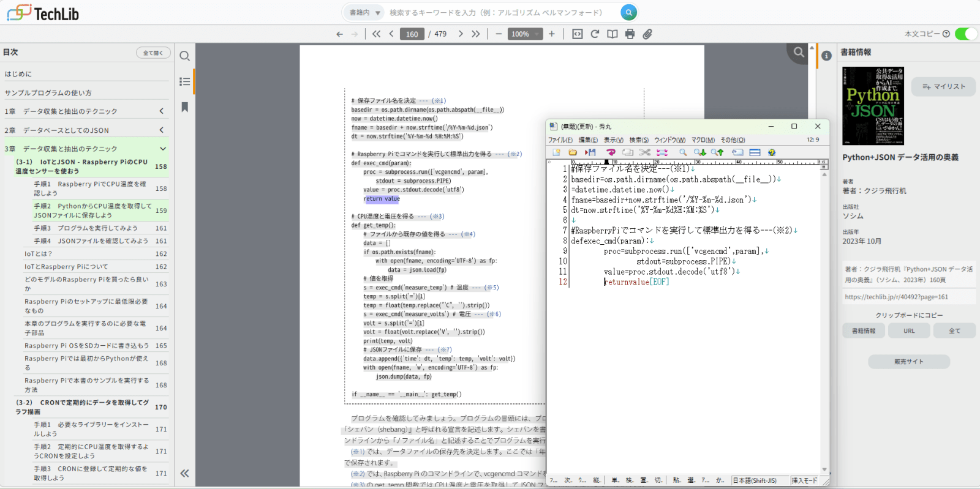Click the TechLib logo
Viewport: 980px width, 489px height.
click(43, 13)
